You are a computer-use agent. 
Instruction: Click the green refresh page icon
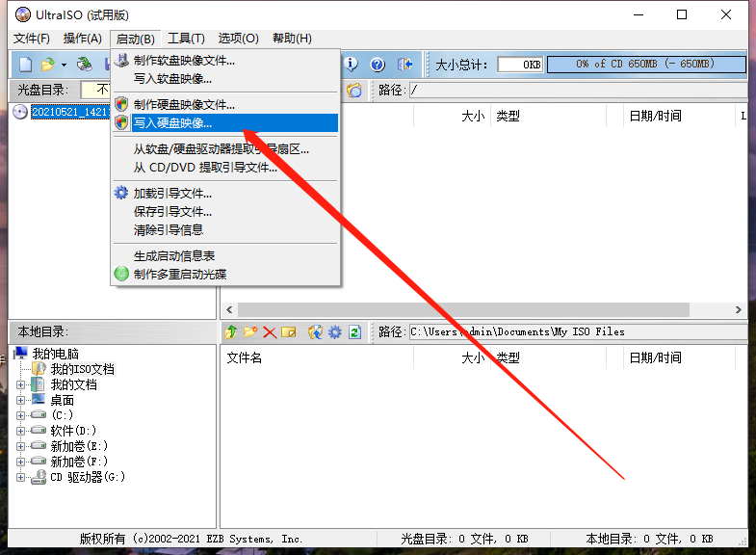pos(354,331)
